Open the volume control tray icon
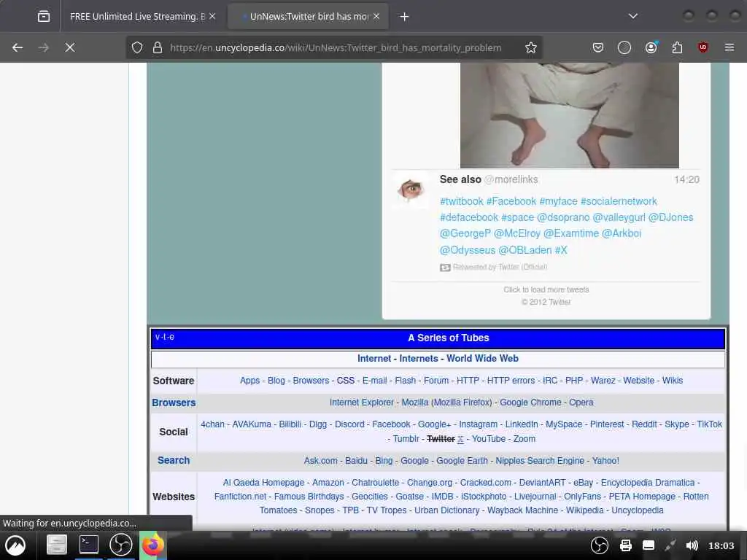Screen dimensions: 747x560 tap(692, 545)
